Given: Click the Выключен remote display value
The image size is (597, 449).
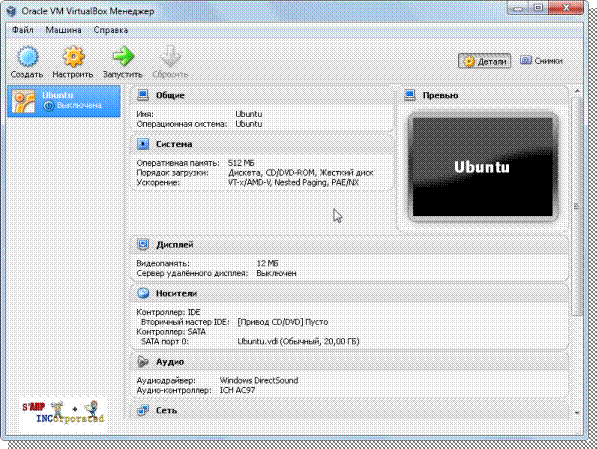Looking at the screenshot, I should pyautogui.click(x=276, y=273).
